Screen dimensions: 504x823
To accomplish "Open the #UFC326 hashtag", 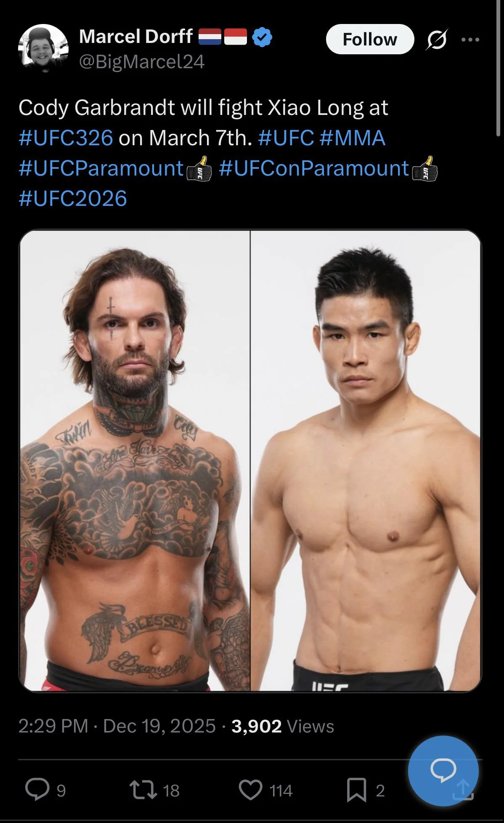I will (66, 138).
